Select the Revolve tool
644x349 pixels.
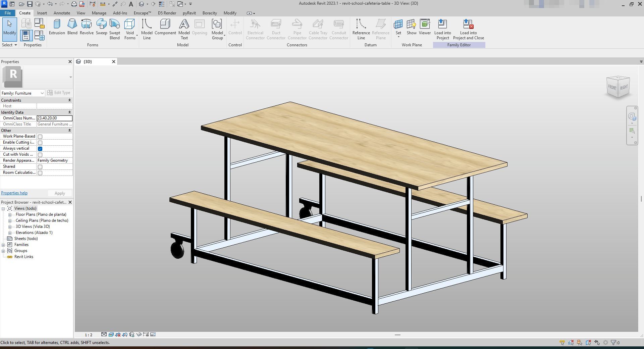click(87, 27)
